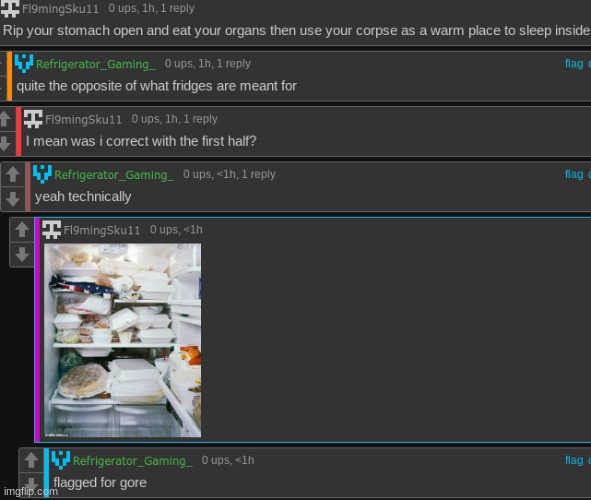The width and height of the screenshot is (591, 500).
Task: Downvote the "yeah technically" comment
Action: point(13,199)
